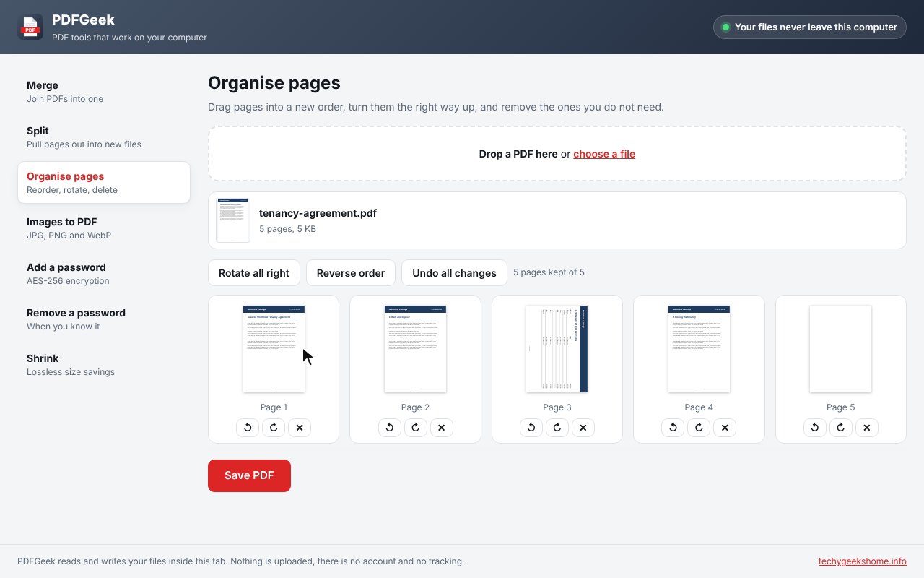
Task: Rotate Page 1 counter-clockwise
Action: click(248, 428)
